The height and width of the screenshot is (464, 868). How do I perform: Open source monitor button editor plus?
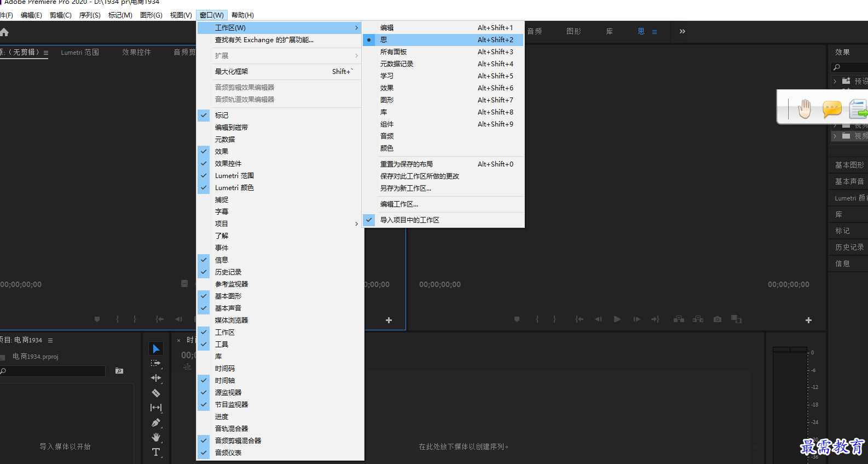click(389, 320)
